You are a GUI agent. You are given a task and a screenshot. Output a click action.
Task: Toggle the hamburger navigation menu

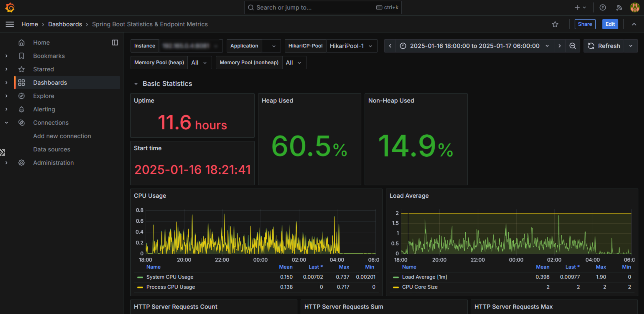point(10,24)
